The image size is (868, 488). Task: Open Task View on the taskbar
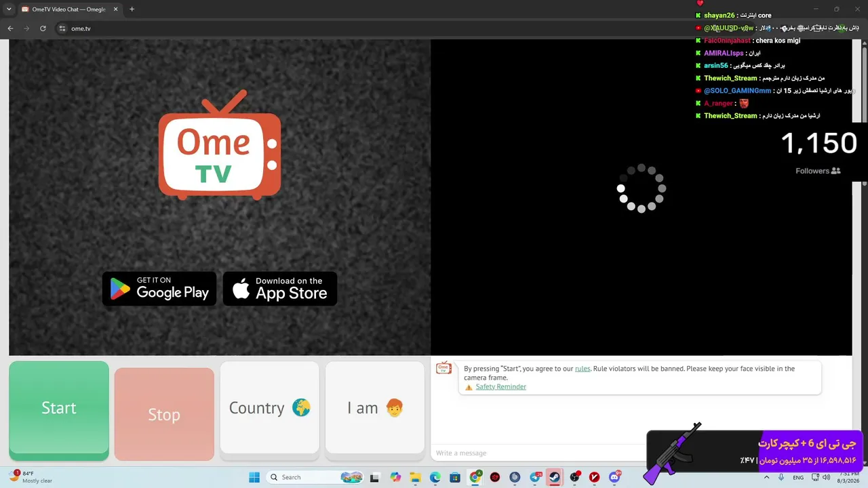click(374, 478)
